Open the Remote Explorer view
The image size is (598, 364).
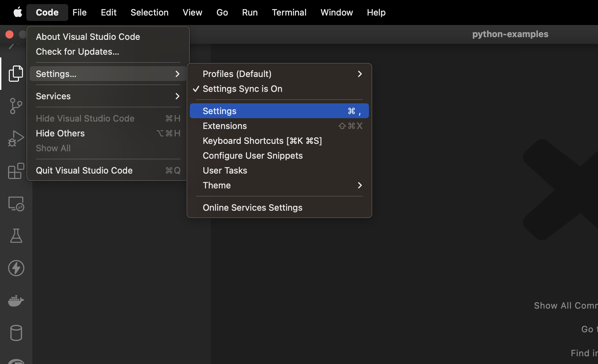[16, 204]
